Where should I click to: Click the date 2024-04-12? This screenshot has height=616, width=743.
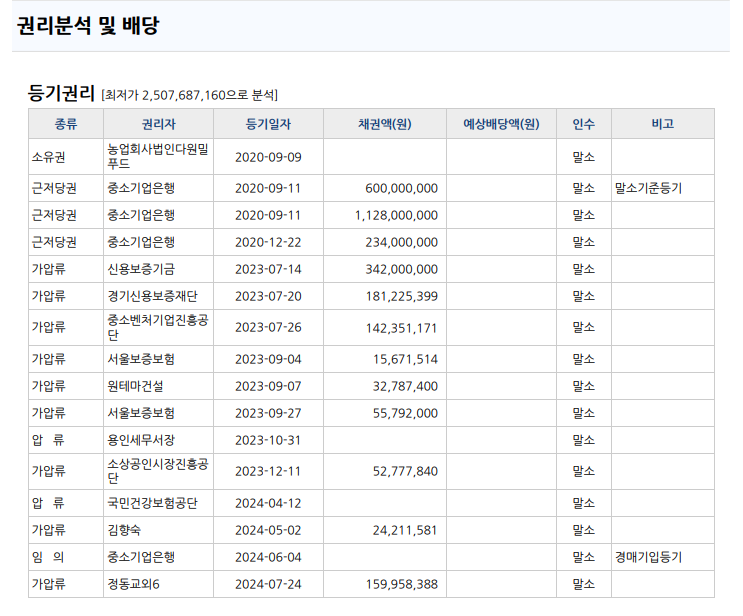[268, 504]
